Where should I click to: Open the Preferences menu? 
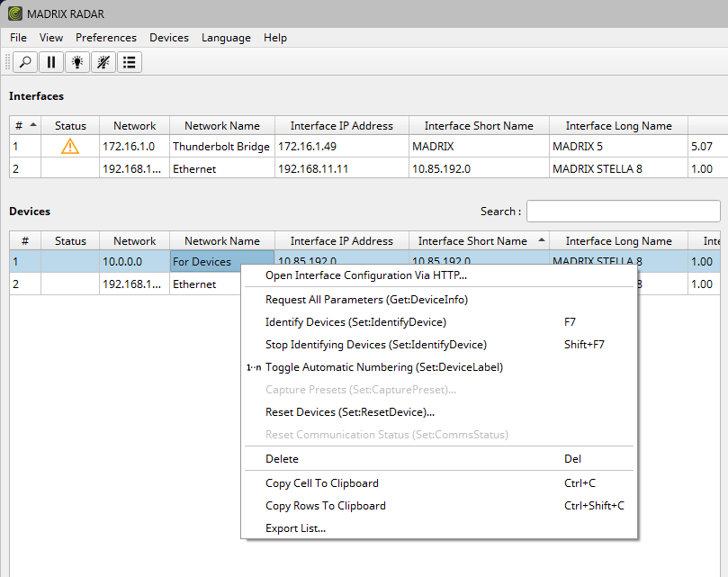click(x=106, y=38)
